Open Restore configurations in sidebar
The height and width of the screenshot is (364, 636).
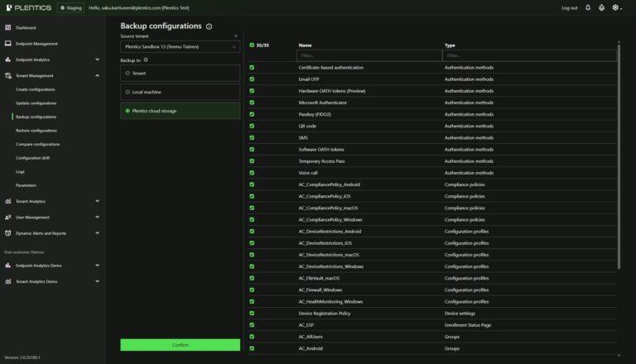[36, 131]
